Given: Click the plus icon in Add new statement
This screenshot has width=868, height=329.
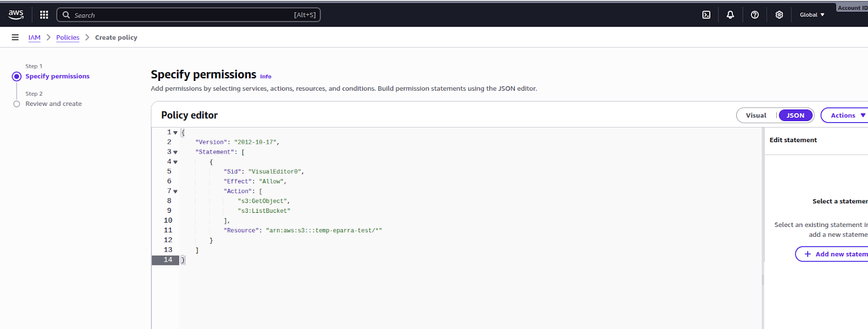Looking at the screenshot, I should [808, 254].
